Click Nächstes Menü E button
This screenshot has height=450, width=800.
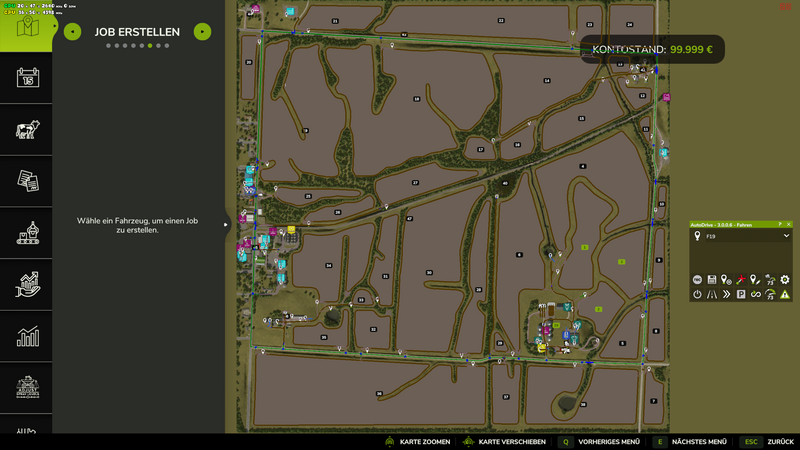coord(689,442)
